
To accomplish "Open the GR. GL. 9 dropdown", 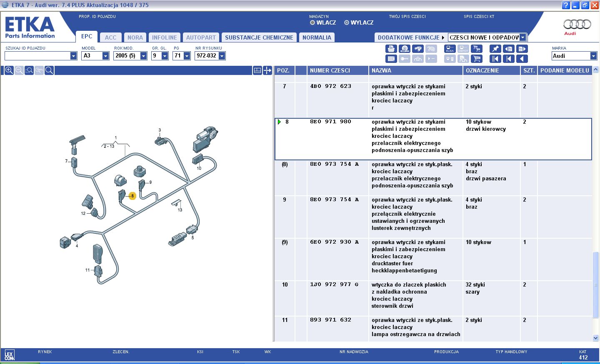I will 165,56.
